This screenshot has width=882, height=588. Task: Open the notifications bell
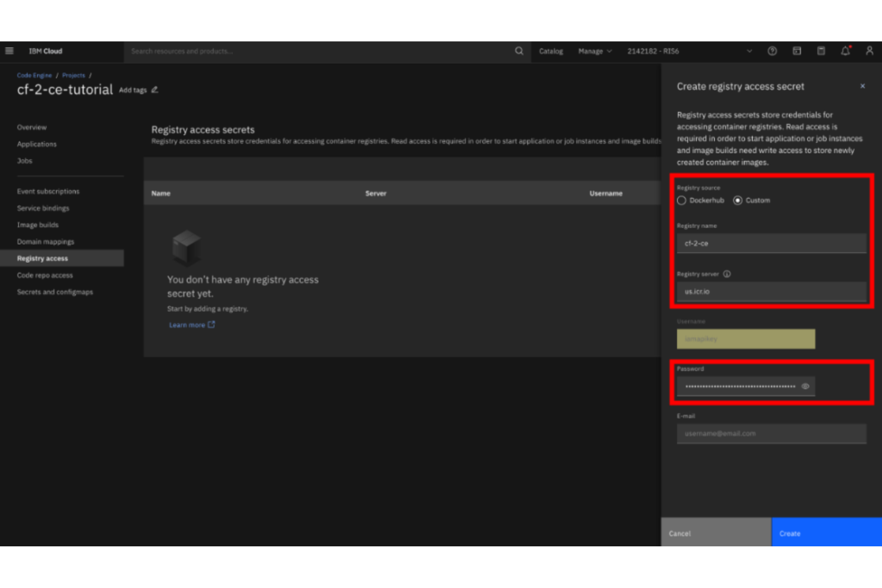[844, 51]
